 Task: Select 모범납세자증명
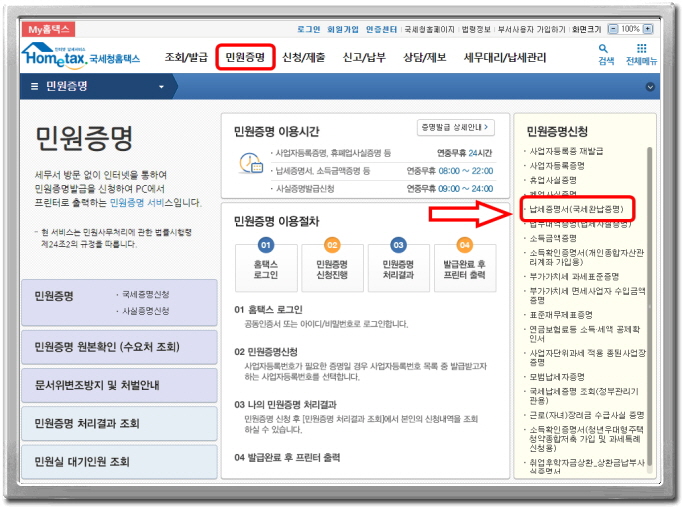coord(557,377)
